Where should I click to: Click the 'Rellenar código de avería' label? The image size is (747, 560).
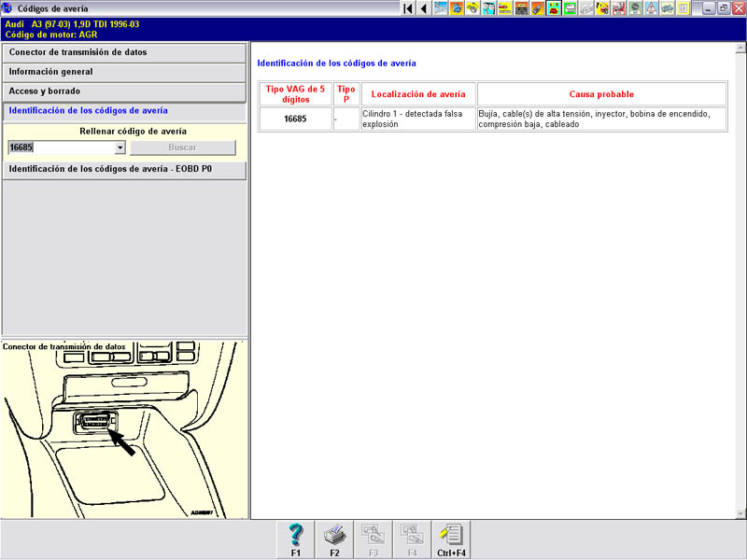(133, 132)
